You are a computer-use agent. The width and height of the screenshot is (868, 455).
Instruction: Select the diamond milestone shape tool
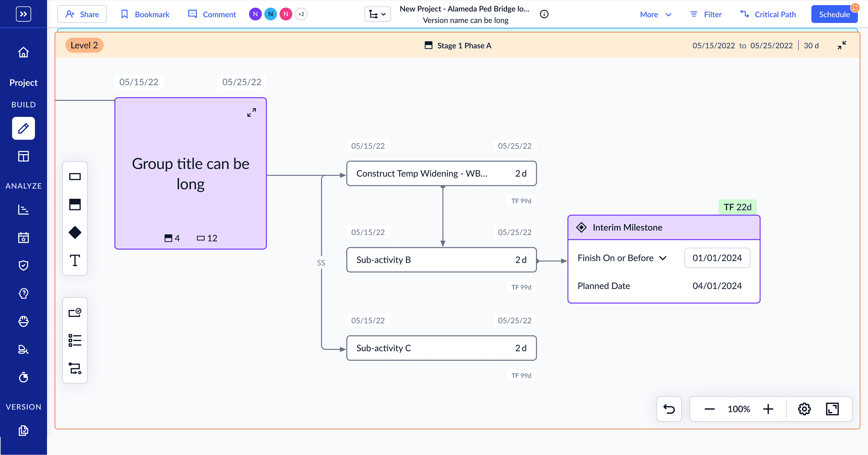tap(75, 232)
